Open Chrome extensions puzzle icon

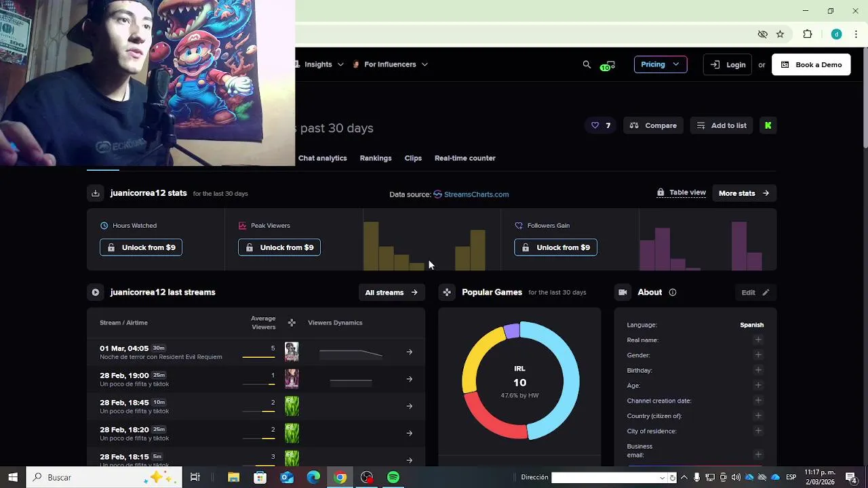[807, 34]
